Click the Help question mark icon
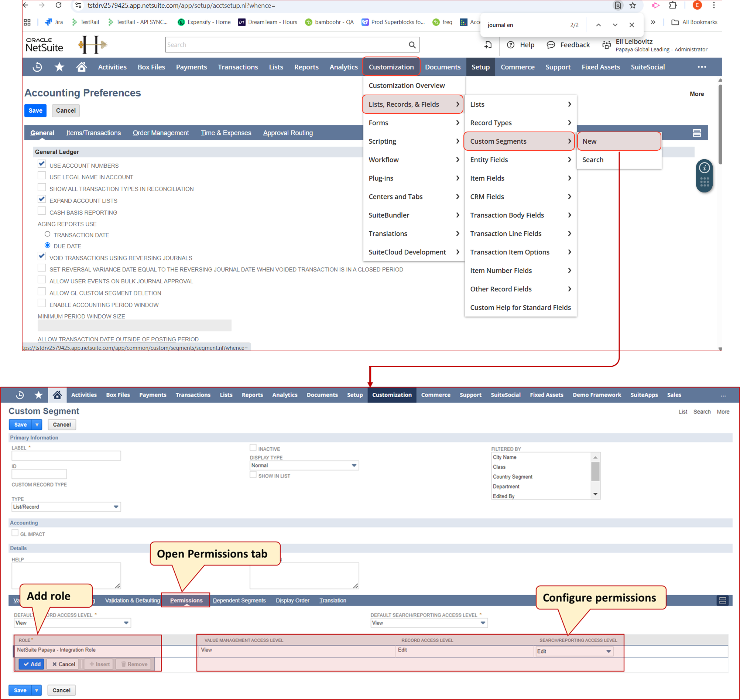740x700 pixels. coord(511,45)
